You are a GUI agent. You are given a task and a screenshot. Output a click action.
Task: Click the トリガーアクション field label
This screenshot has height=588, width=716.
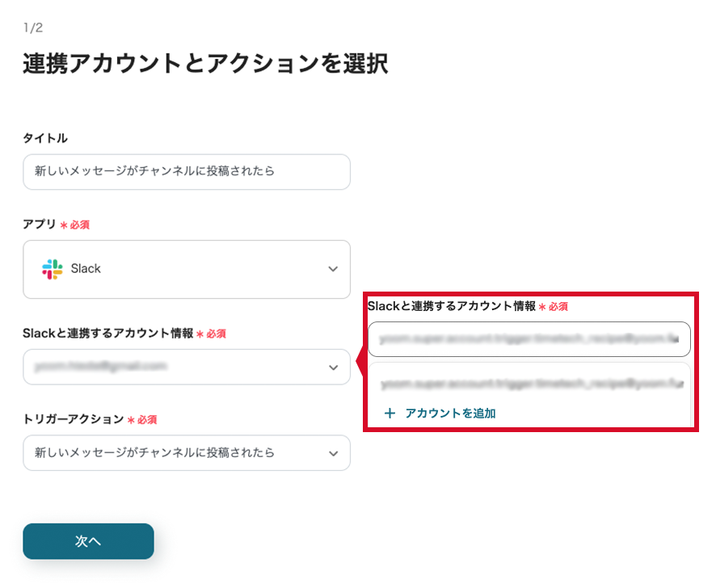tap(74, 419)
